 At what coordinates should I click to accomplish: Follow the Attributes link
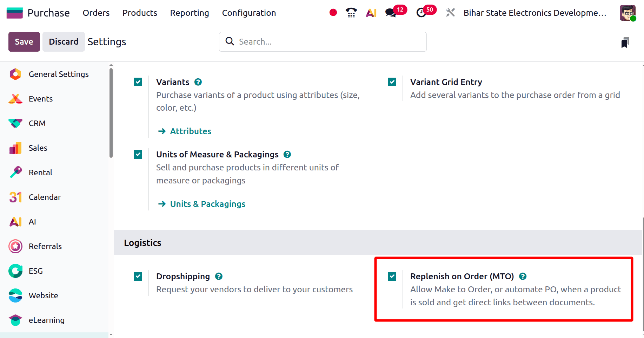pyautogui.click(x=190, y=131)
